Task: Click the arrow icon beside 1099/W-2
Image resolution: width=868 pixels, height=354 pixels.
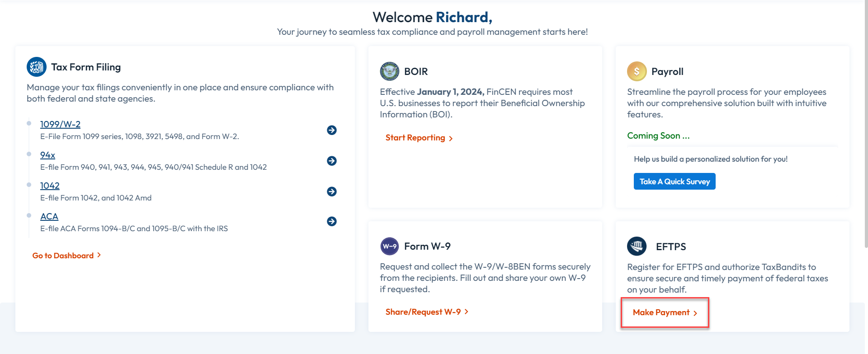Action: click(x=332, y=130)
